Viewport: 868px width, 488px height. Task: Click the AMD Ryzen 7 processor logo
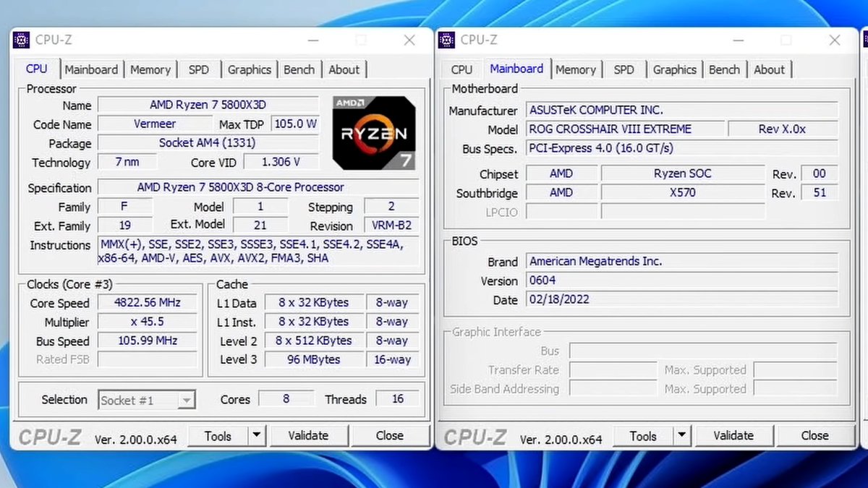(375, 133)
